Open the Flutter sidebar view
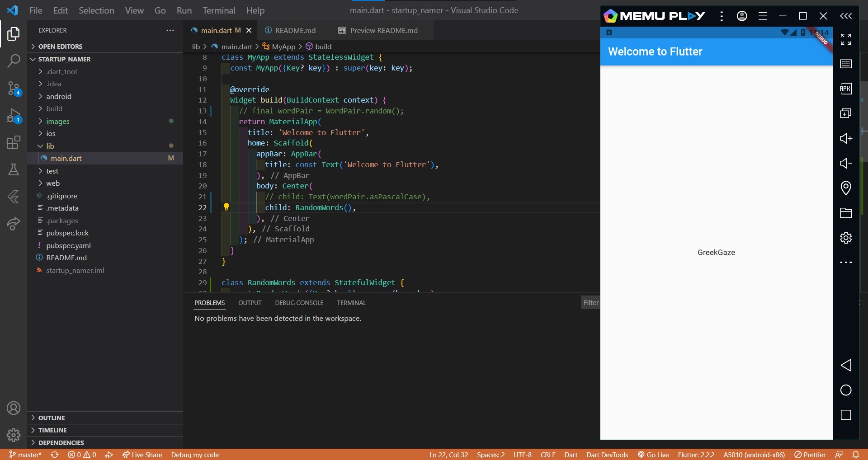The width and height of the screenshot is (868, 460). (14, 197)
